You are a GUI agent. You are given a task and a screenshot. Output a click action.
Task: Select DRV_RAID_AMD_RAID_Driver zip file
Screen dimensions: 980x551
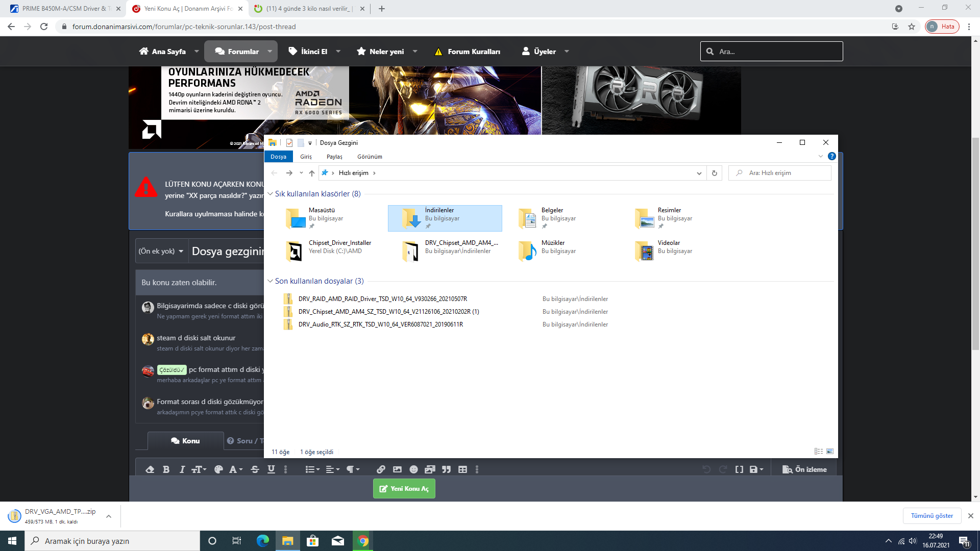382,299
